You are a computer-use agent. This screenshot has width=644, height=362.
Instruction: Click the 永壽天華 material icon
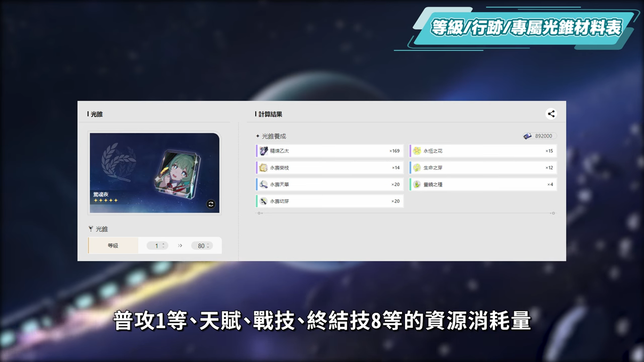[x=264, y=185]
